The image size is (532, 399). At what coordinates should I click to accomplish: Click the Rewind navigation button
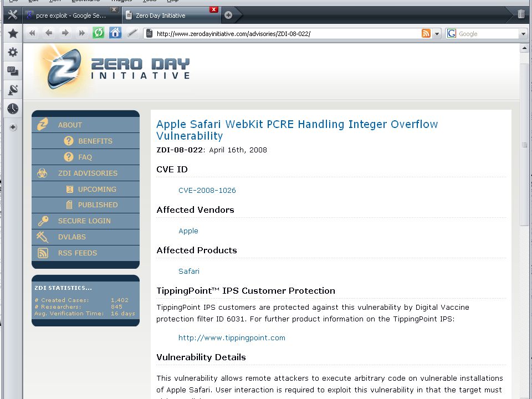click(x=32, y=33)
